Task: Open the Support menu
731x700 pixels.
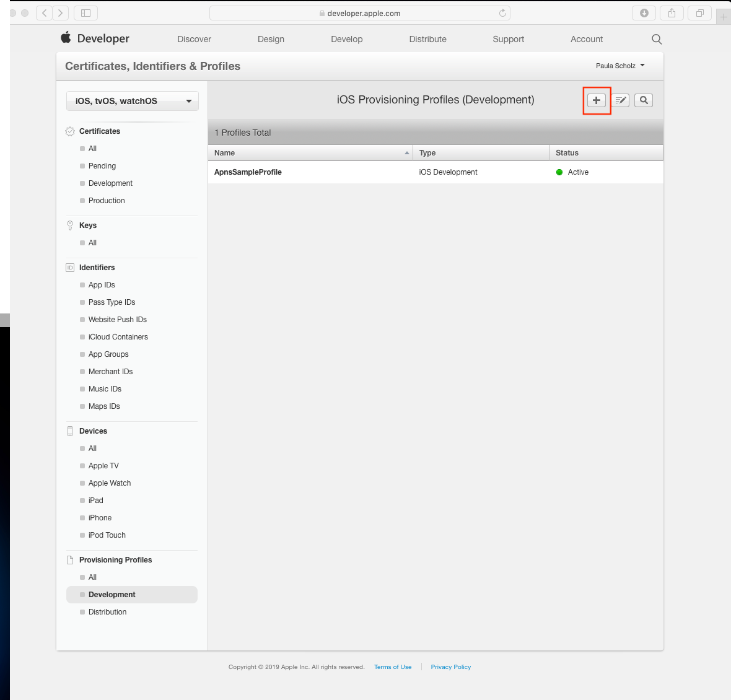Action: point(508,39)
